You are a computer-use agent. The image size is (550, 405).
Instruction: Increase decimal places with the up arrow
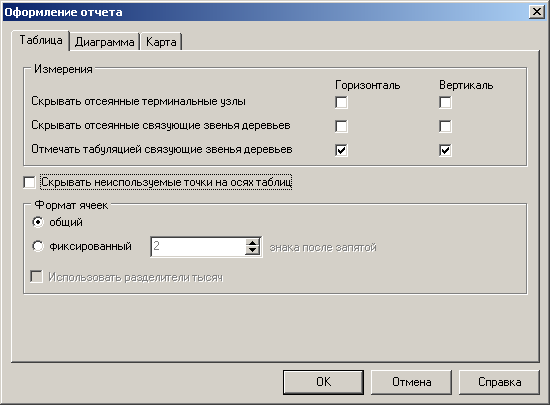(252, 243)
